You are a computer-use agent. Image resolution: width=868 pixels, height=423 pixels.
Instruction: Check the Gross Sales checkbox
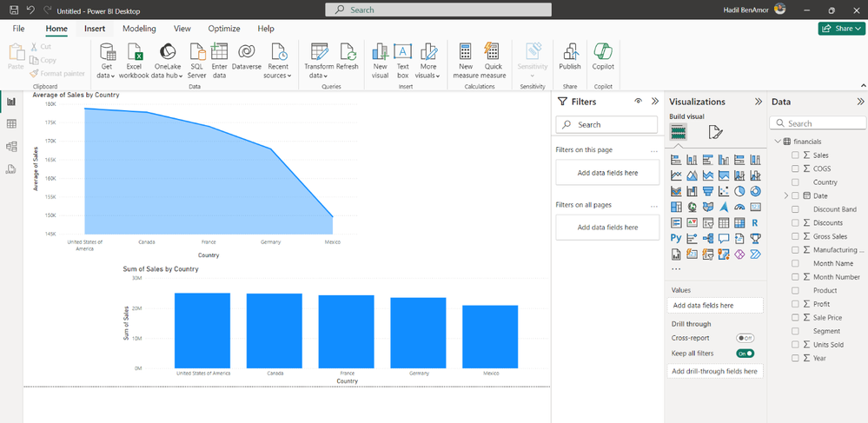point(795,236)
